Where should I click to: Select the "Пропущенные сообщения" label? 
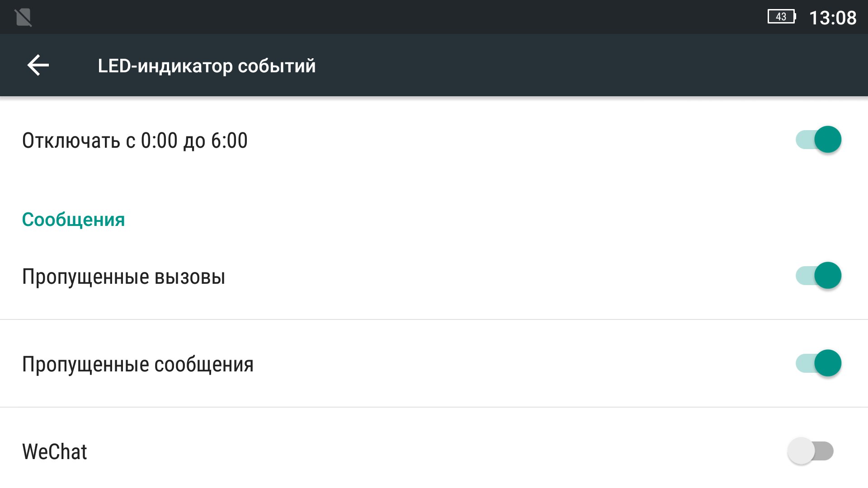(x=137, y=364)
